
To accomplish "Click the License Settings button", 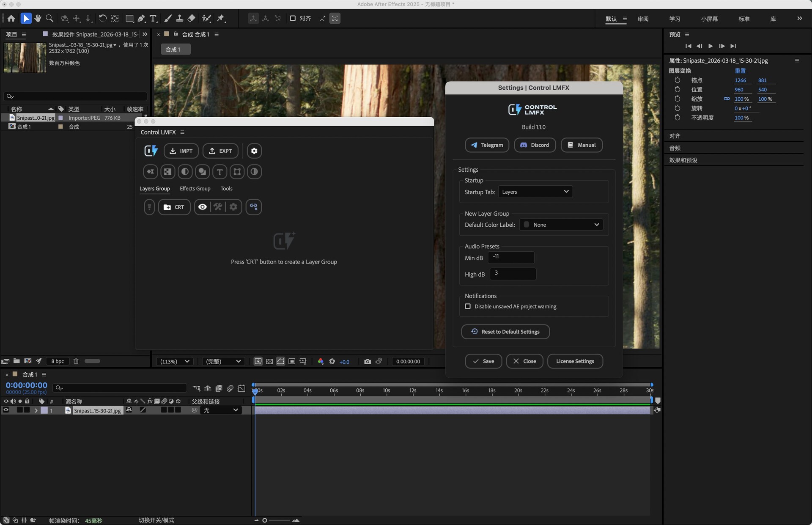I will click(575, 361).
